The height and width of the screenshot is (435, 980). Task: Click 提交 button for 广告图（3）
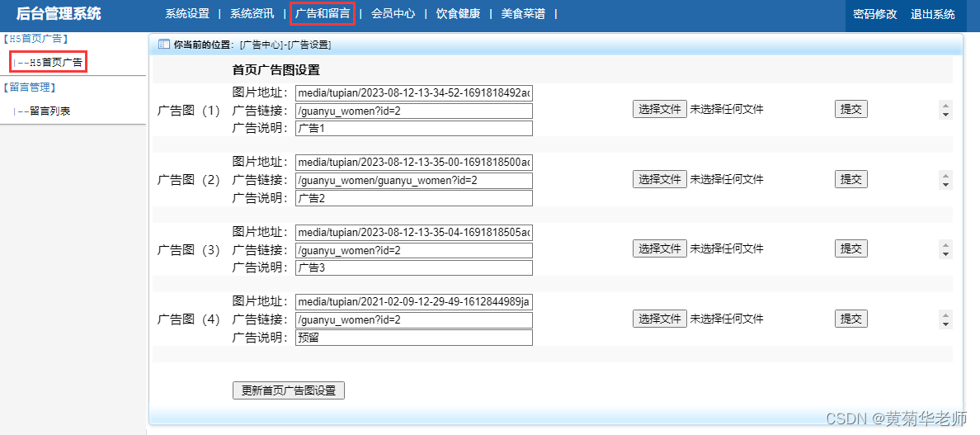coord(851,248)
